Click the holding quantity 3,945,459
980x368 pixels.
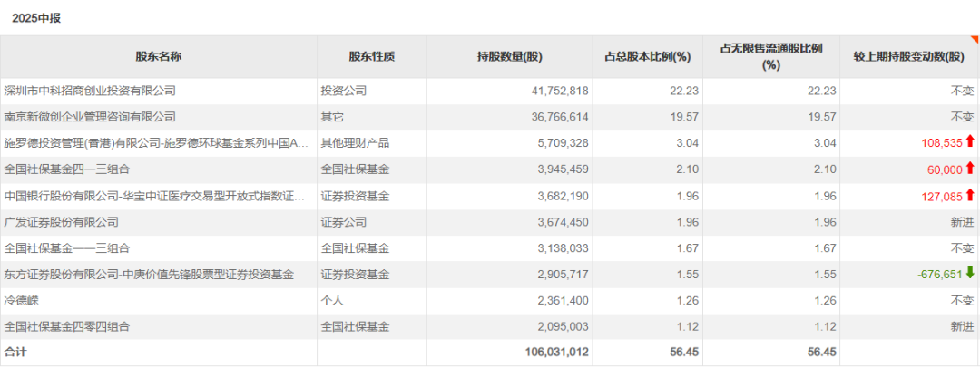click(562, 169)
